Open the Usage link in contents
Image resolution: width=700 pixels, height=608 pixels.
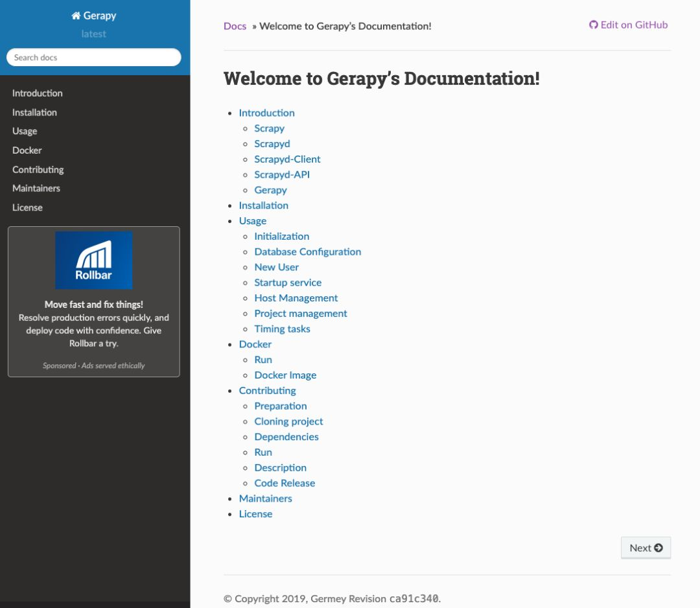point(252,221)
